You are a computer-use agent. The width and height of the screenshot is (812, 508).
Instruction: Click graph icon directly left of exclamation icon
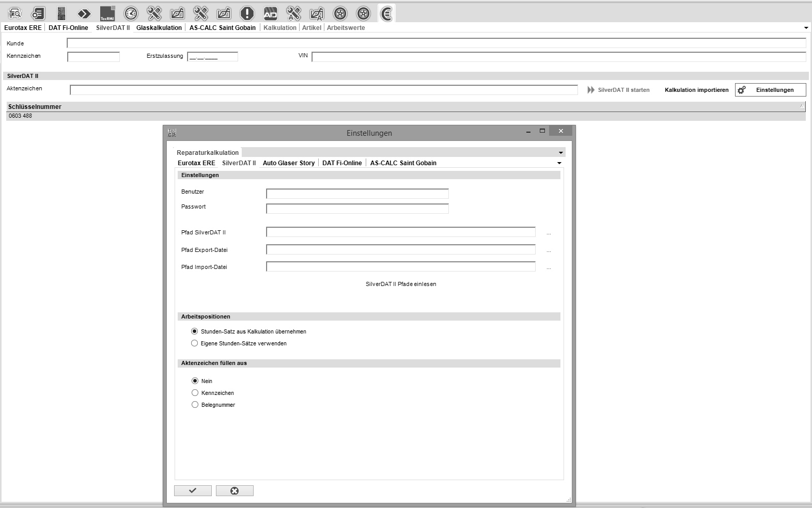coord(224,13)
